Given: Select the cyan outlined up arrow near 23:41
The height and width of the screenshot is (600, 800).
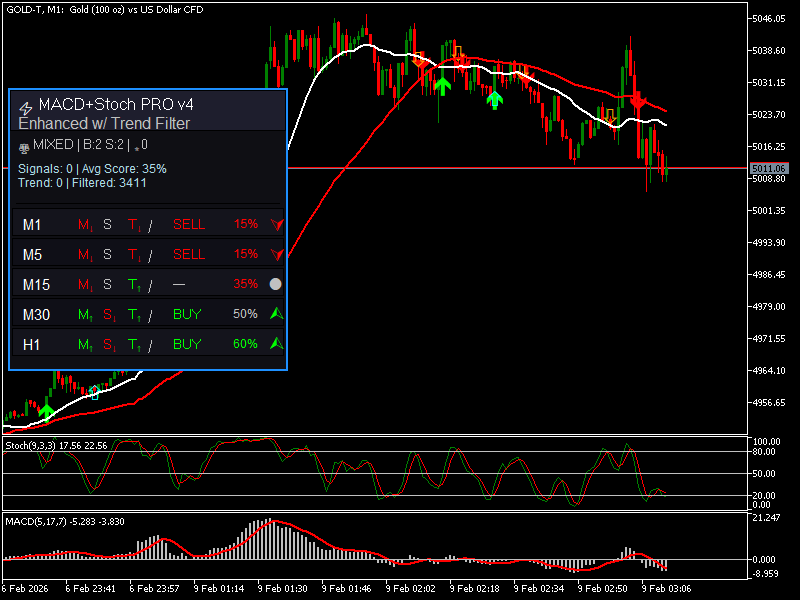Looking at the screenshot, I should tap(94, 393).
